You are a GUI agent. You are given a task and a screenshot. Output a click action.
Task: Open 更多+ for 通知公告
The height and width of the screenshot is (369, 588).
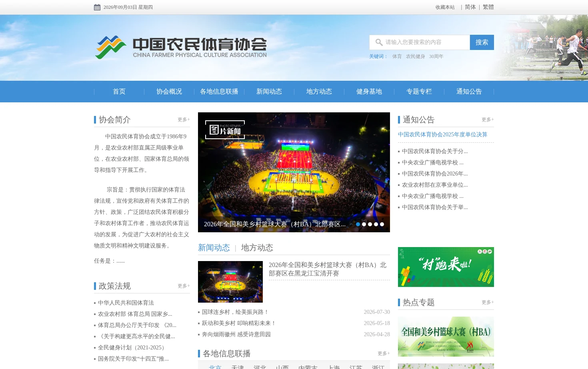pyautogui.click(x=488, y=120)
